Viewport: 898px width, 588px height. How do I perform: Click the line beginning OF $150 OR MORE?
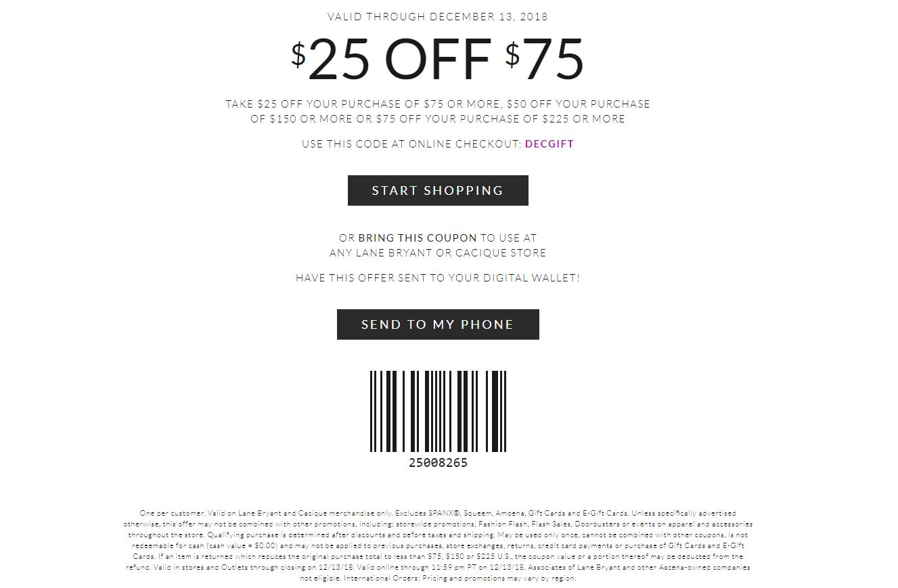pos(438,118)
